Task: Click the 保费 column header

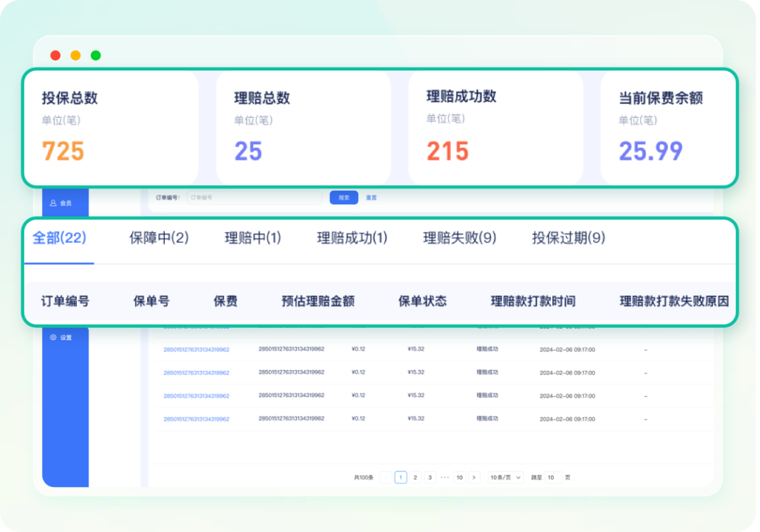Action: coord(225,301)
